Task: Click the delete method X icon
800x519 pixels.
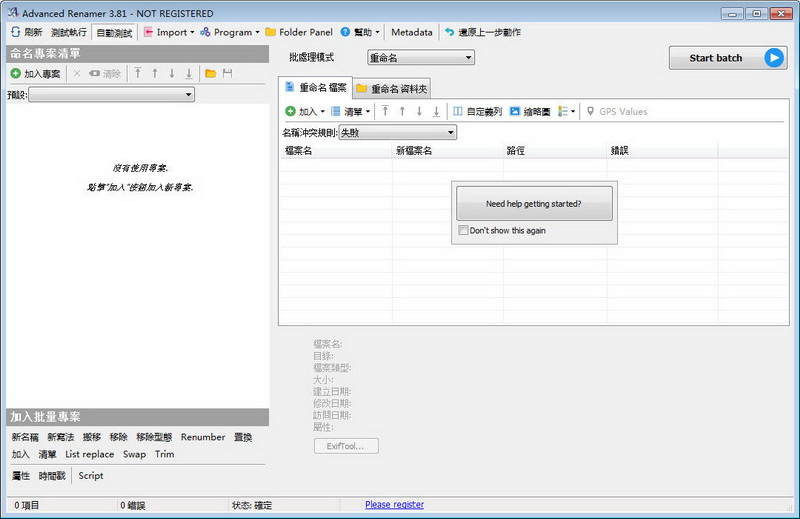Action: 77,73
